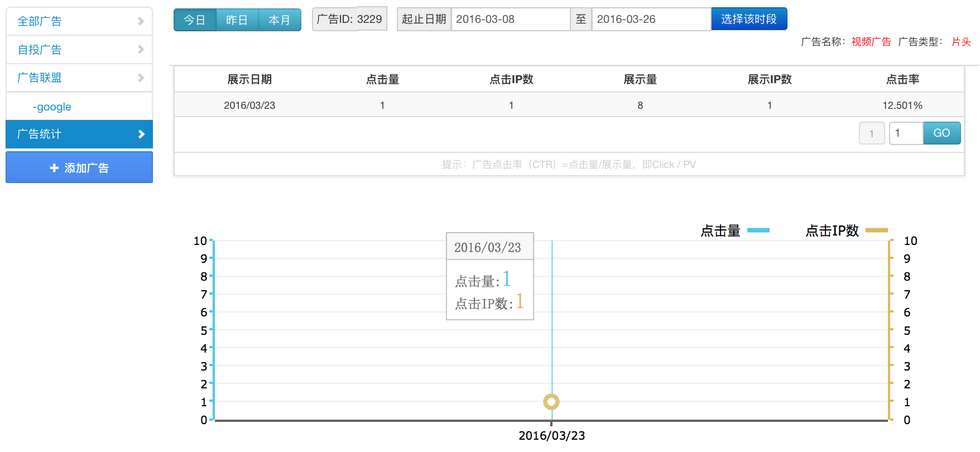This screenshot has height=452, width=980.
Task: Toggle the 点击IP数 yellow legend swatch
Action: [876, 230]
